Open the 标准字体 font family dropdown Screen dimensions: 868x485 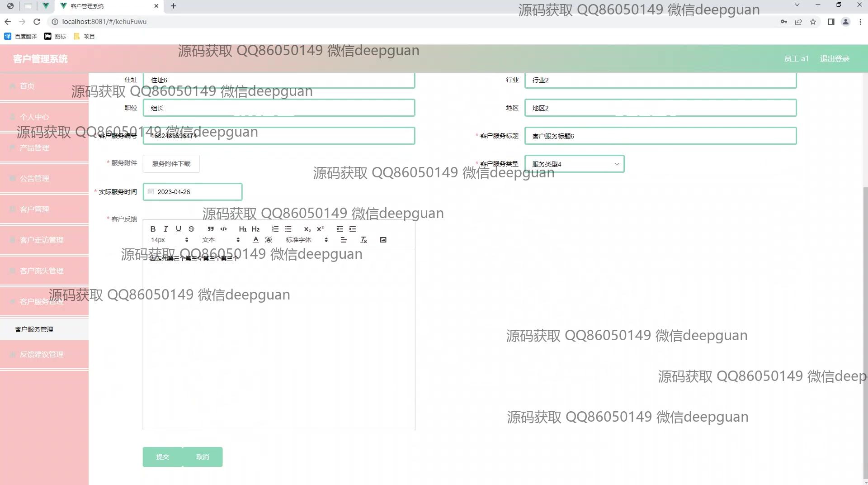(307, 240)
